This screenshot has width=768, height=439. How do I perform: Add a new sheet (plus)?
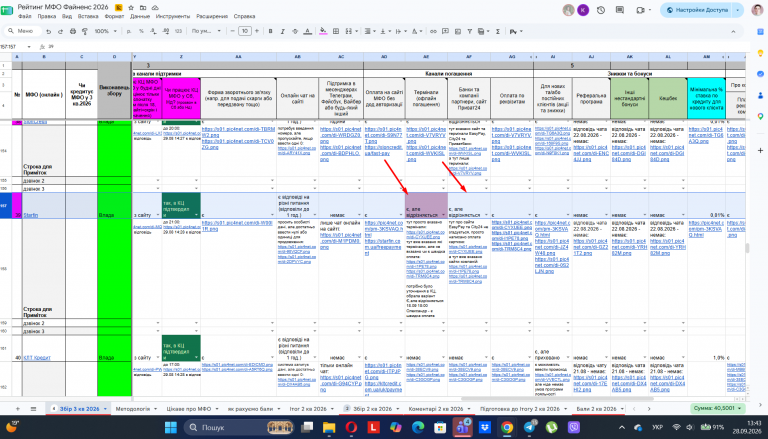coord(18,409)
